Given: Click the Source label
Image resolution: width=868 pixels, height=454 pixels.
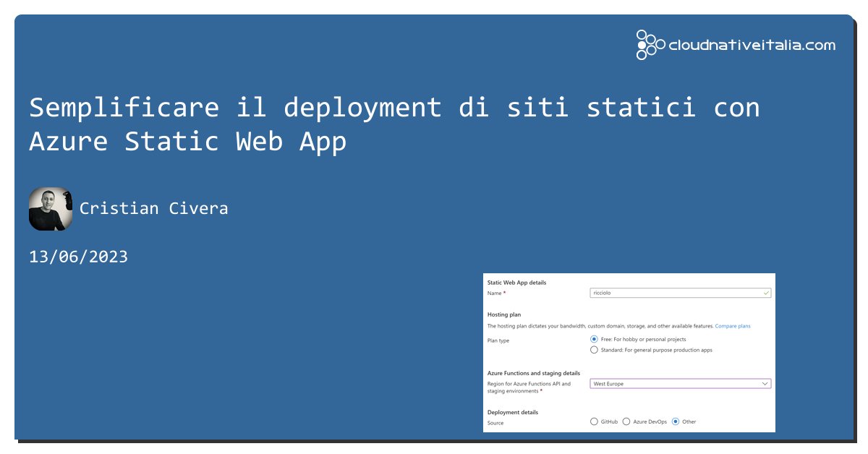Looking at the screenshot, I should coord(495,423).
